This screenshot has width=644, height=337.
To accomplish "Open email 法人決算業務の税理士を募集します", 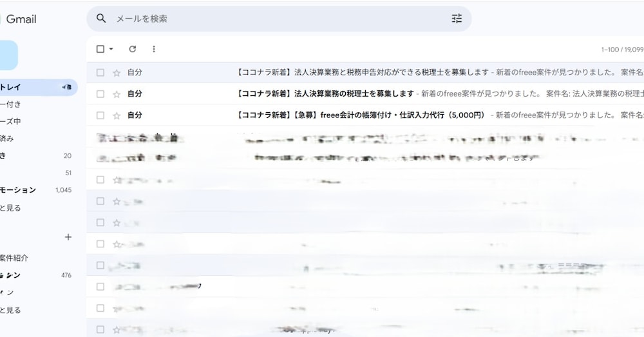I will click(x=365, y=93).
